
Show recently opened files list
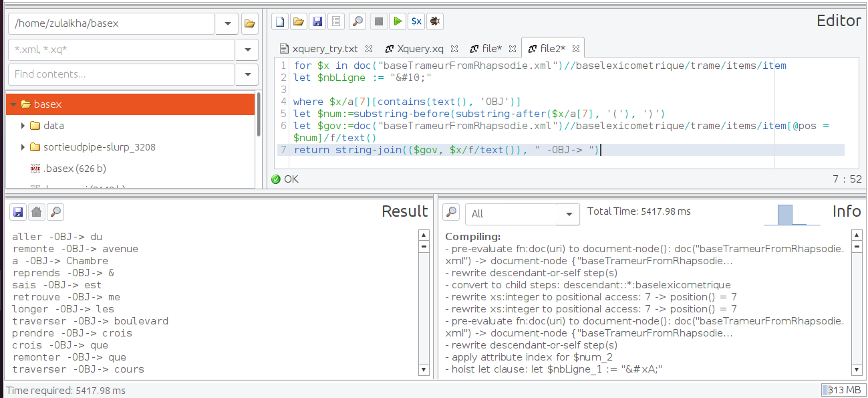336,21
